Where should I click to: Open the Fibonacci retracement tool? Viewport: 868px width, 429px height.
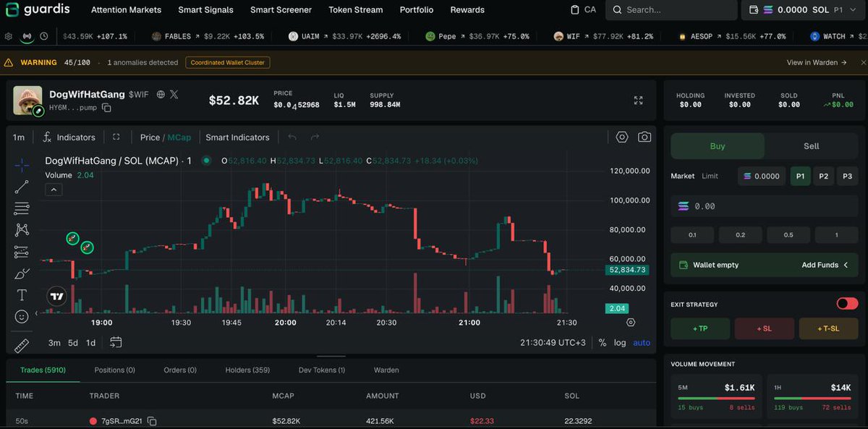[22, 208]
